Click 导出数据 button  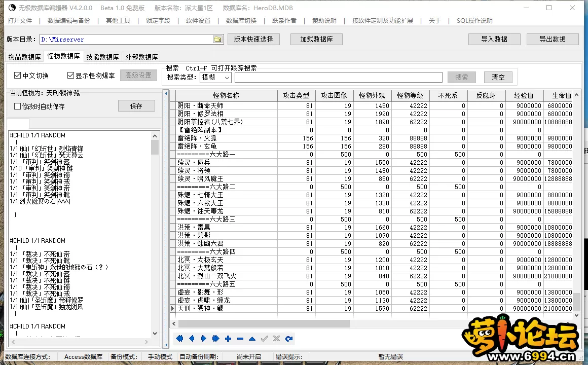553,39
